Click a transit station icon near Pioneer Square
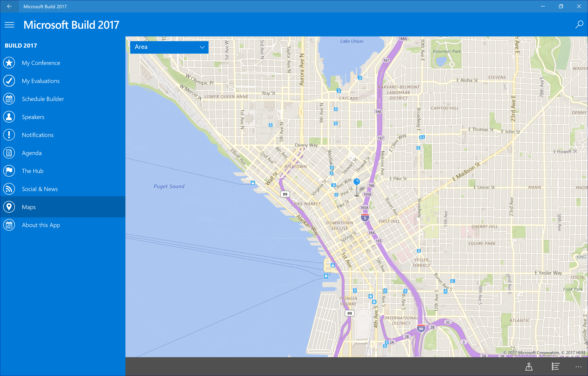Image resolution: width=588 pixels, height=376 pixels. click(x=355, y=290)
